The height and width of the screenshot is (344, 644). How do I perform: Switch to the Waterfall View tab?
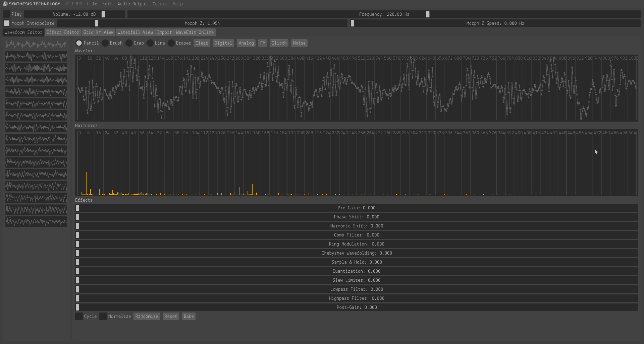coord(135,32)
